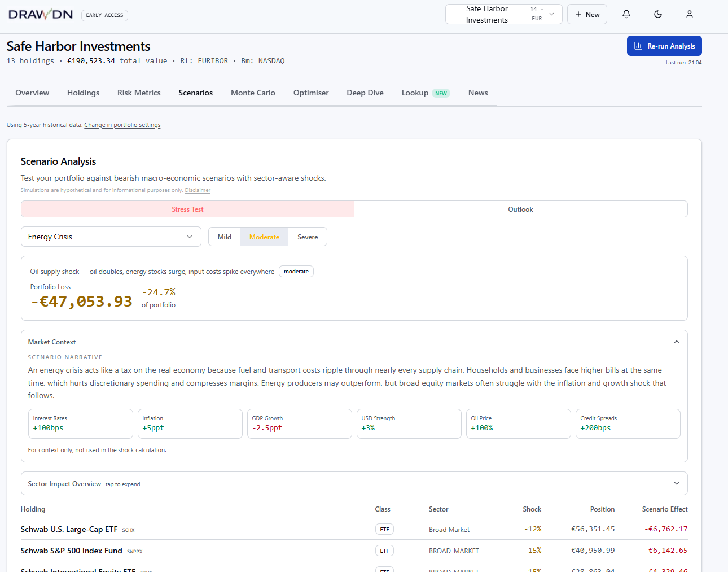
Task: Open the Optimiser tab
Action: (x=311, y=93)
